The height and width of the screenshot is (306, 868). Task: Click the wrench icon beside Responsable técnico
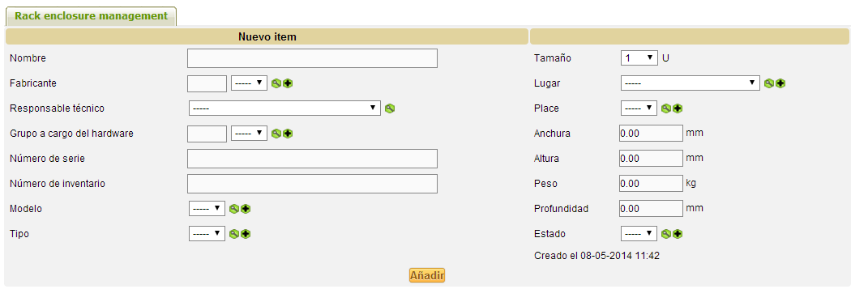tap(390, 108)
